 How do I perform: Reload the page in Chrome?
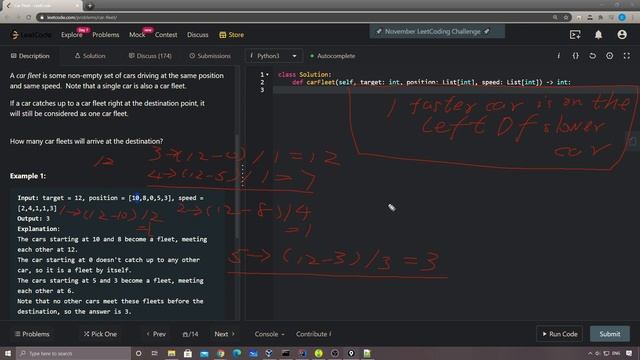[29, 18]
